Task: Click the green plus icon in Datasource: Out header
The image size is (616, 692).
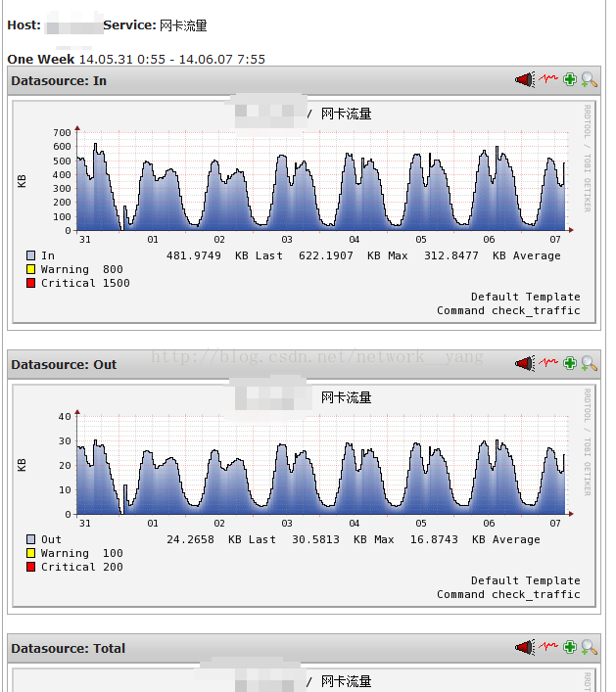Action: click(570, 363)
